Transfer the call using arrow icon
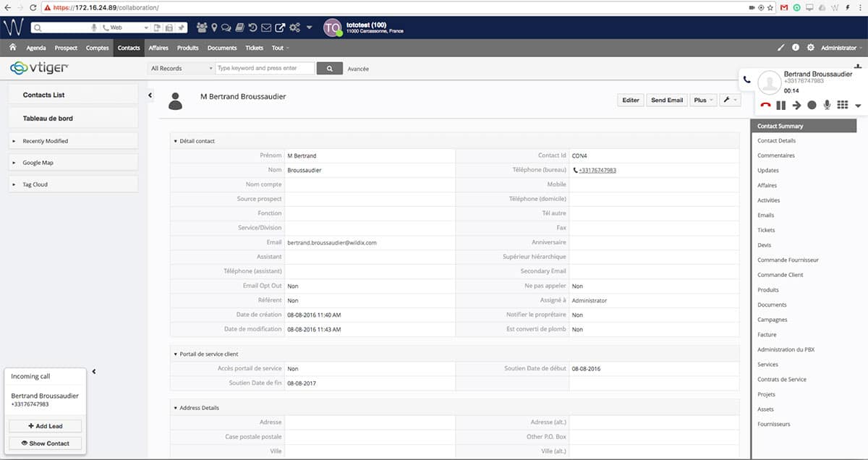The width and height of the screenshot is (868, 460). tap(796, 106)
